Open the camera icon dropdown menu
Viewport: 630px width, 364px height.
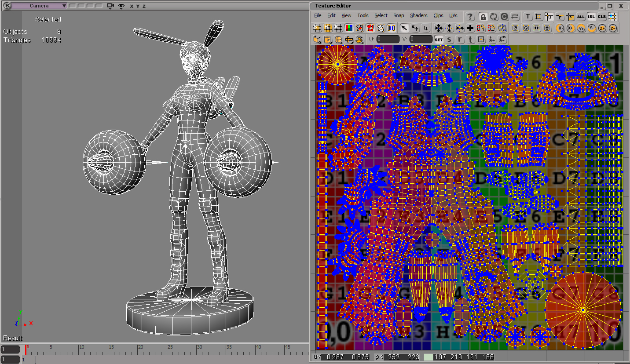coord(110,6)
